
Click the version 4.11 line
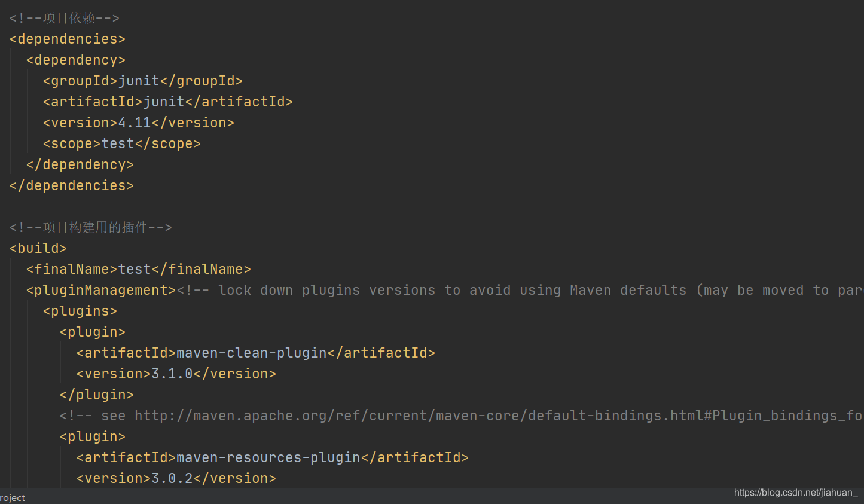[x=139, y=123]
